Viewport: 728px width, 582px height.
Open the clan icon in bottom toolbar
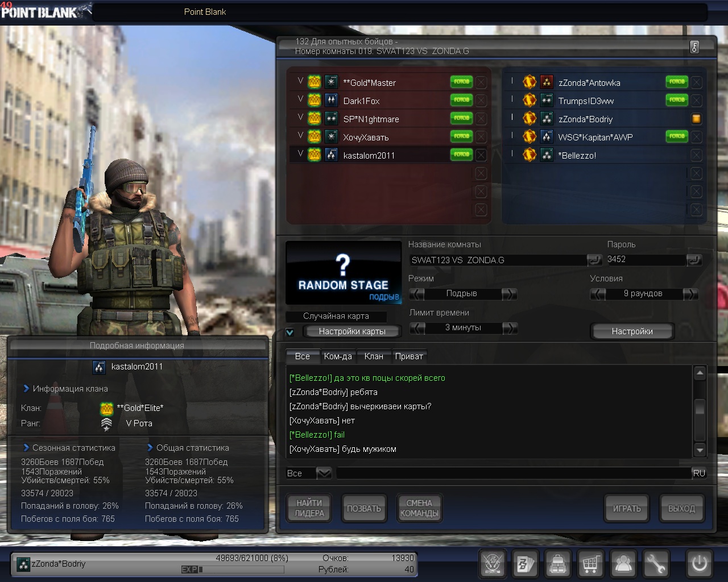(493, 564)
